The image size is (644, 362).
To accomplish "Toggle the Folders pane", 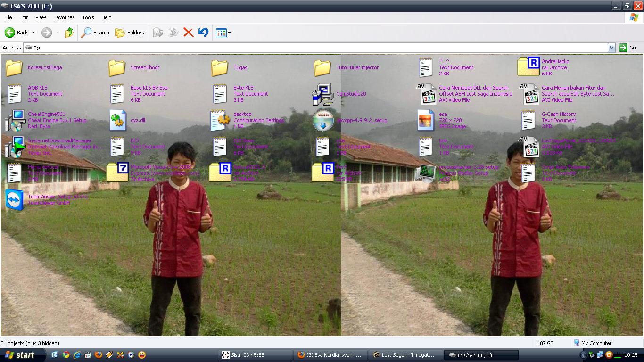I will pyautogui.click(x=130, y=33).
